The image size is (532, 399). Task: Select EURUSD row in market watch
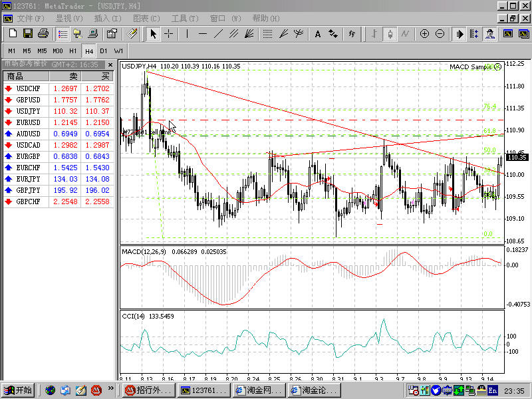(x=28, y=122)
